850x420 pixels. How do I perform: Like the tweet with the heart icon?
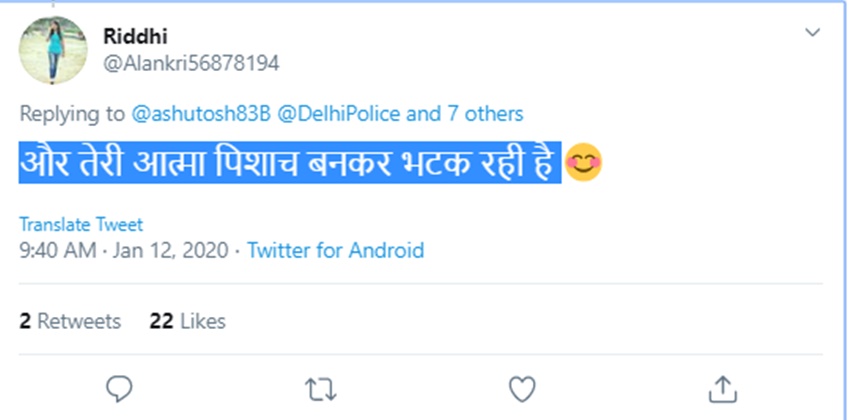point(522,388)
